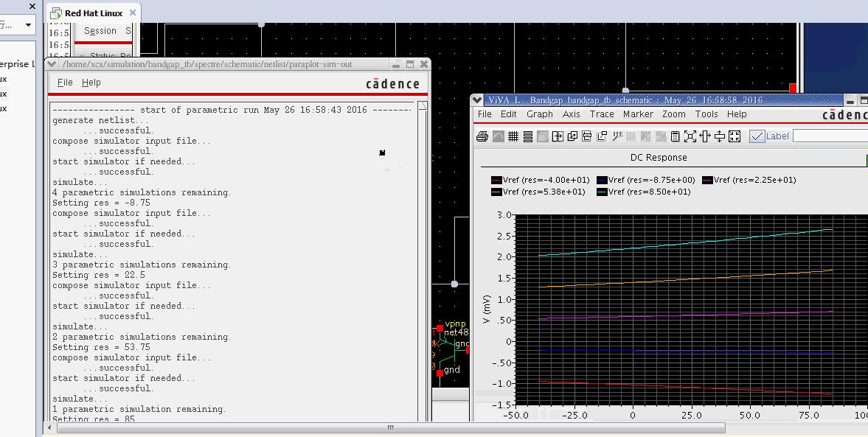Click the Red Hat Linux tab VM icon

pos(56,13)
